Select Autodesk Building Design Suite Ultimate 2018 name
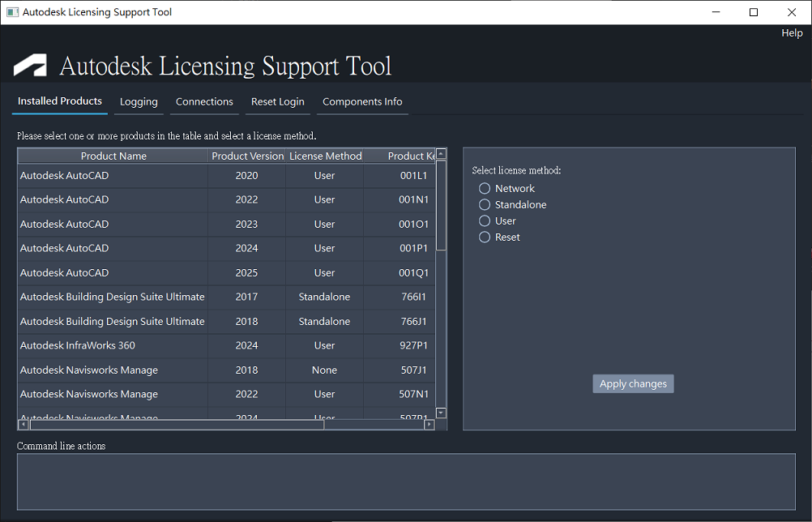Viewport: 812px width, 522px height. point(113,322)
